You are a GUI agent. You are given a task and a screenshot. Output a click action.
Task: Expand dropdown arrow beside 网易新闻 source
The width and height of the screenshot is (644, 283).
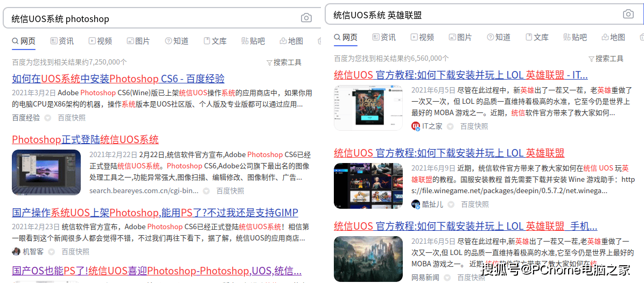click(447, 278)
